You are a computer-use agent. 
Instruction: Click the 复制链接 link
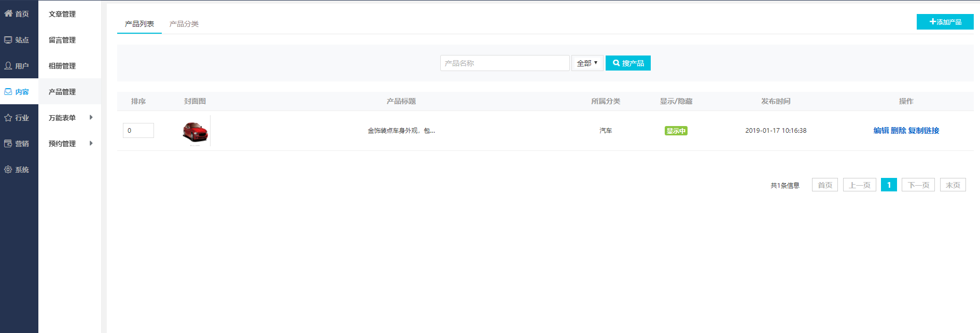(923, 131)
